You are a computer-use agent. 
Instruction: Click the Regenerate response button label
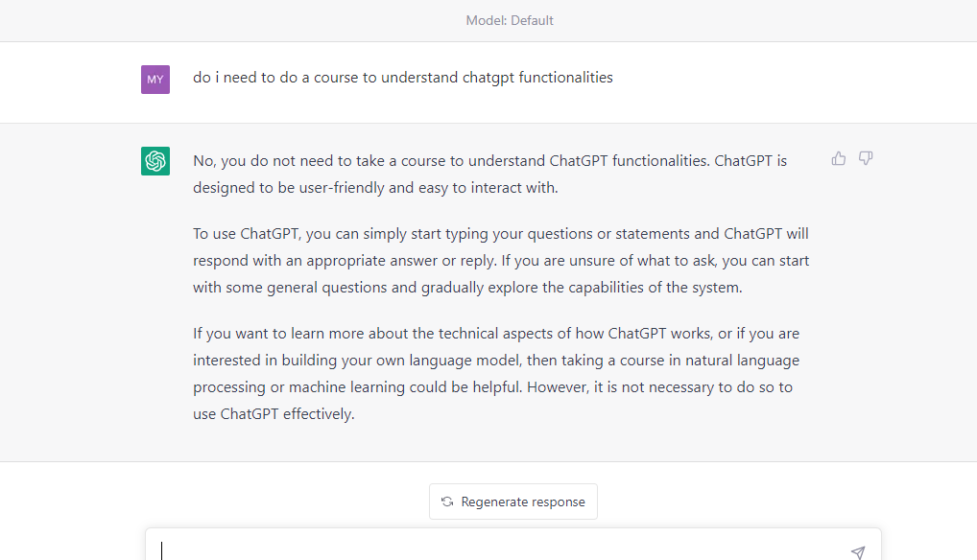pos(523,502)
